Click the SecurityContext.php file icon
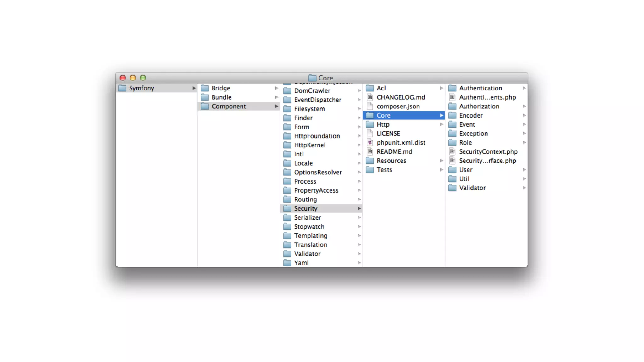The width and height of the screenshot is (644, 362). [452, 151]
